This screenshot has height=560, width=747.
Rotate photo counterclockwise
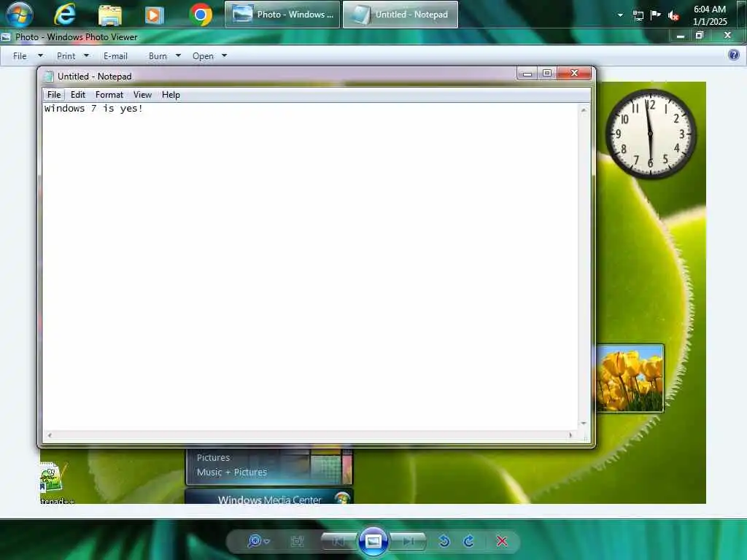[x=444, y=541]
